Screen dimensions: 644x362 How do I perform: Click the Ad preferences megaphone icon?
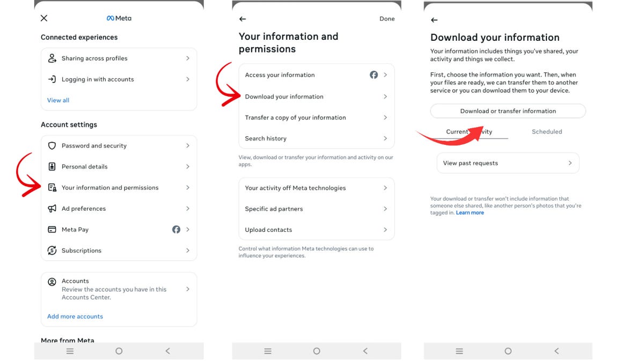pos(52,208)
